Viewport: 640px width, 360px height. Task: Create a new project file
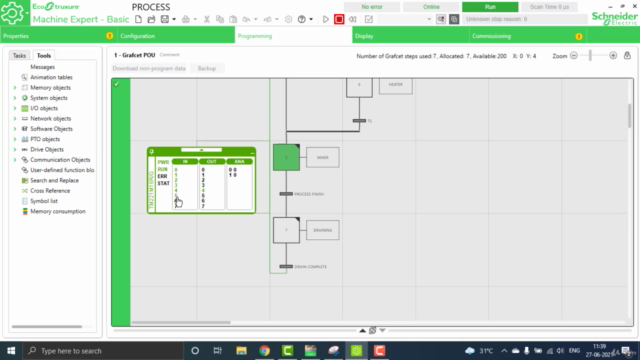point(138,19)
